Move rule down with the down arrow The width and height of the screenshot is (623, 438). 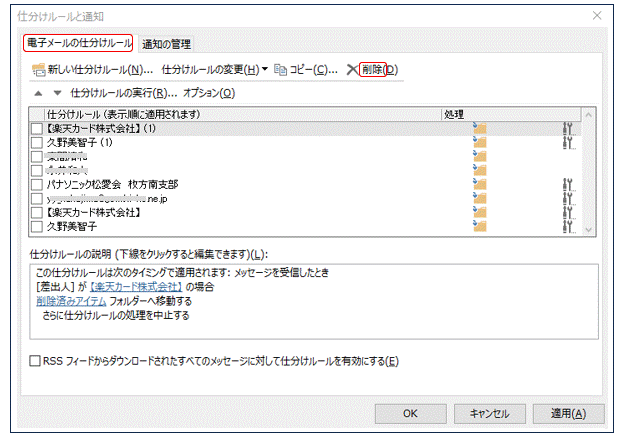(x=56, y=93)
